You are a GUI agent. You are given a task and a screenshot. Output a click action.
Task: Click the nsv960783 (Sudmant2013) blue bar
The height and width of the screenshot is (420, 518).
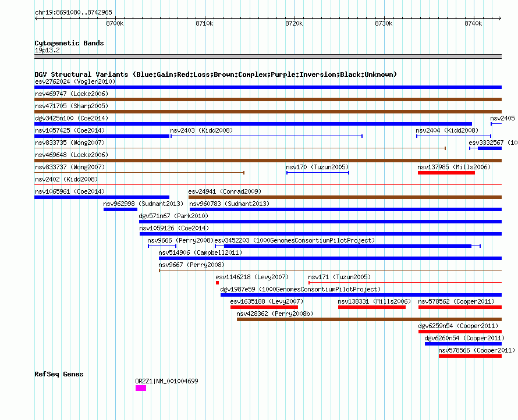[346, 209]
